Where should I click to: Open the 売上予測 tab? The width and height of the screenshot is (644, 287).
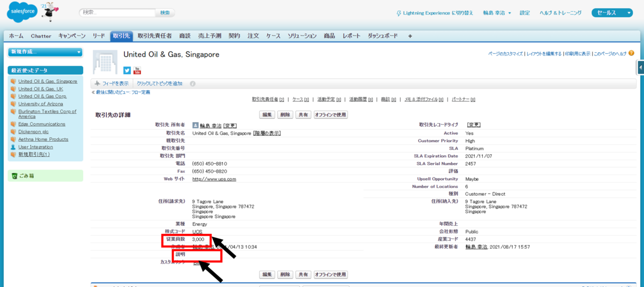coord(210,36)
